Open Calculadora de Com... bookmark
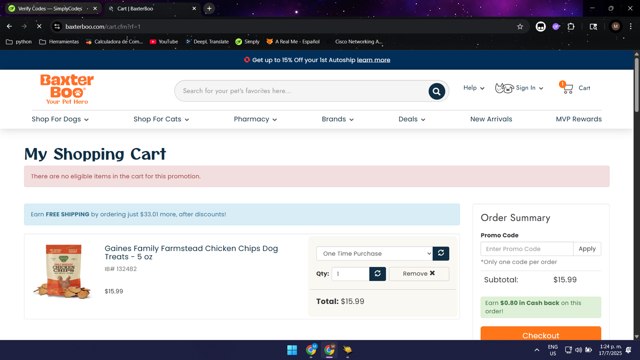The image size is (640, 360). coord(114,42)
